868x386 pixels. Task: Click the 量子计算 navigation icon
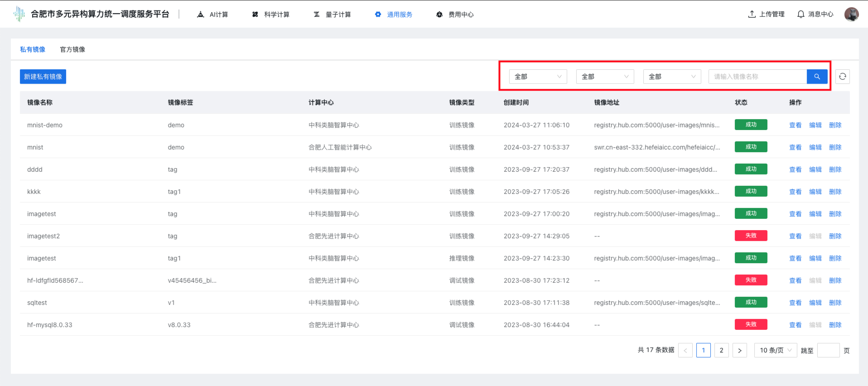point(317,14)
